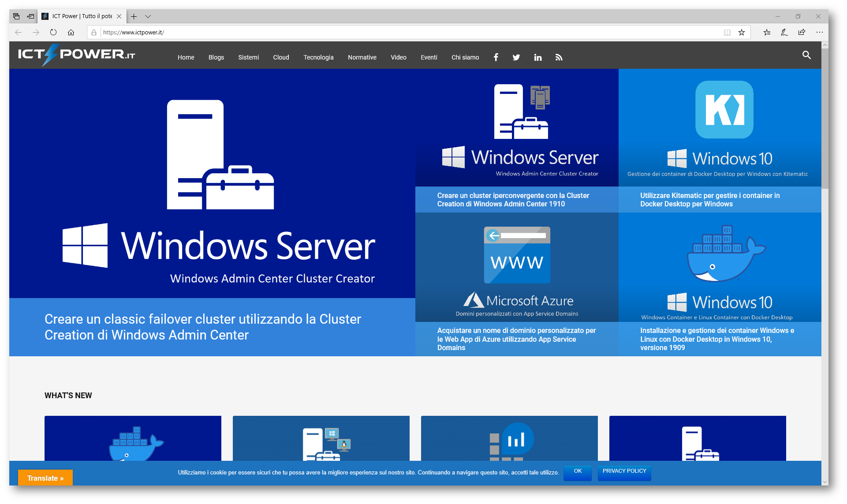Toggle reading view icon in address bar

(727, 32)
